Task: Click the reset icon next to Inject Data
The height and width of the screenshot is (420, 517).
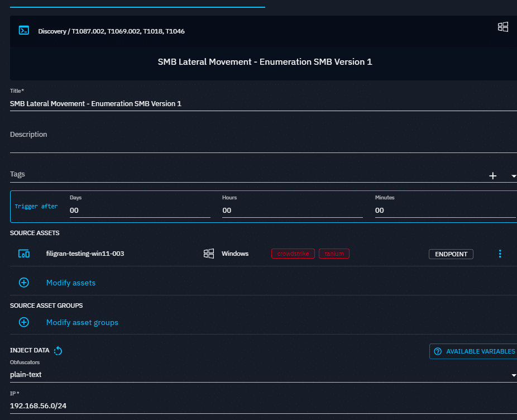Action: 59,351
